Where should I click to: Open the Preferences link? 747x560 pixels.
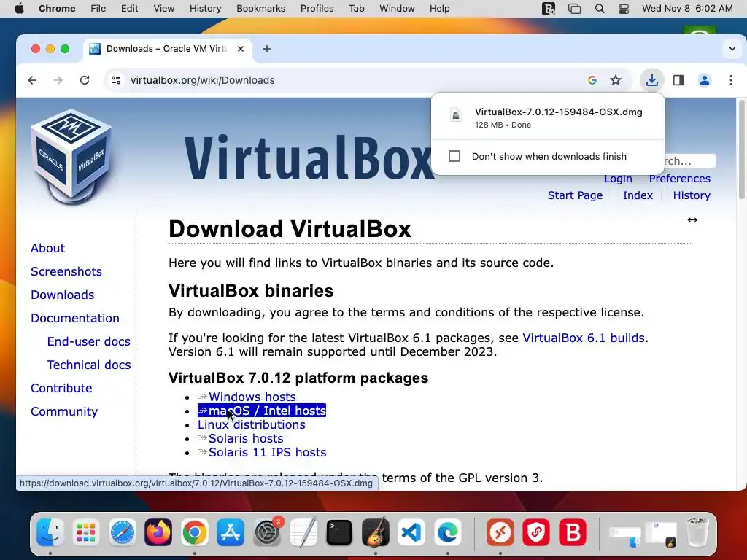[679, 179]
